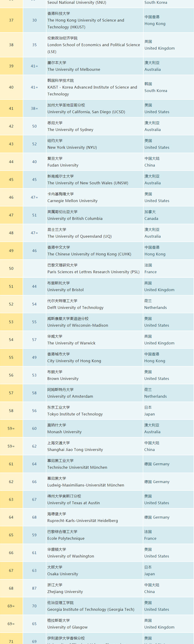Click 'Ludwig-Maximilians-Universität München' entry
This screenshot has width=194, height=644.
coord(86,485)
